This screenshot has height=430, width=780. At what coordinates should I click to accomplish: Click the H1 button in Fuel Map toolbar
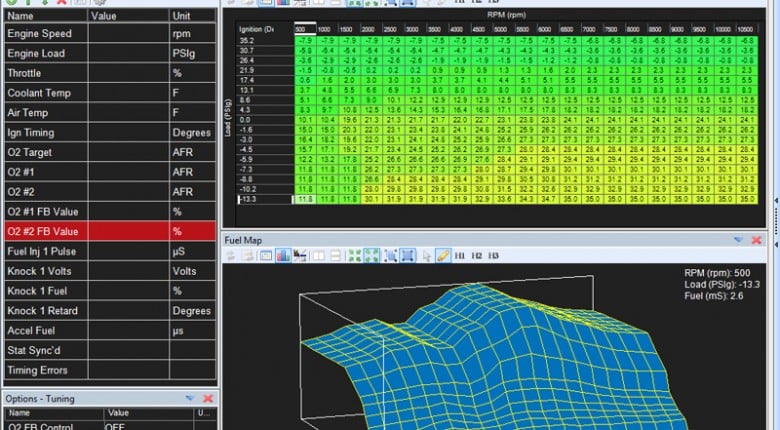460,256
